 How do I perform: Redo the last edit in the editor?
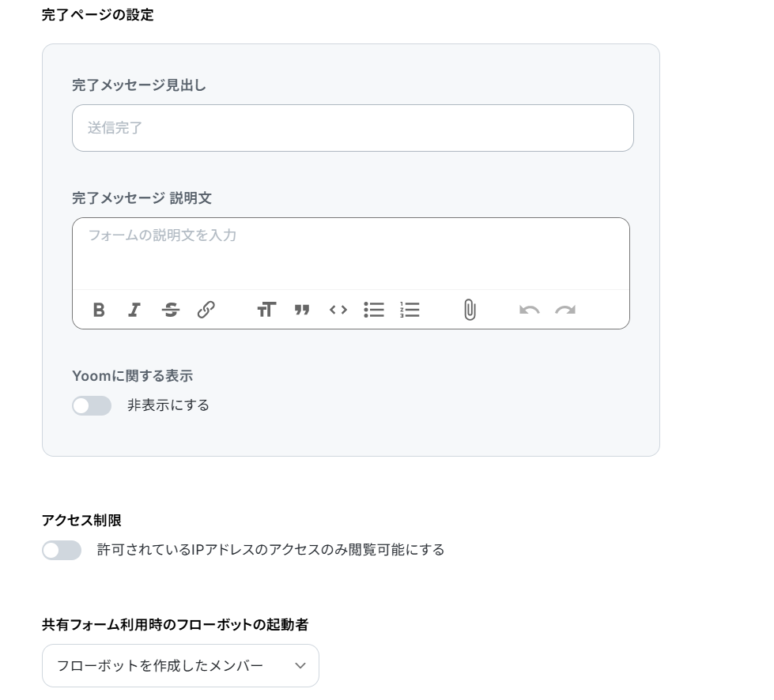pos(565,310)
